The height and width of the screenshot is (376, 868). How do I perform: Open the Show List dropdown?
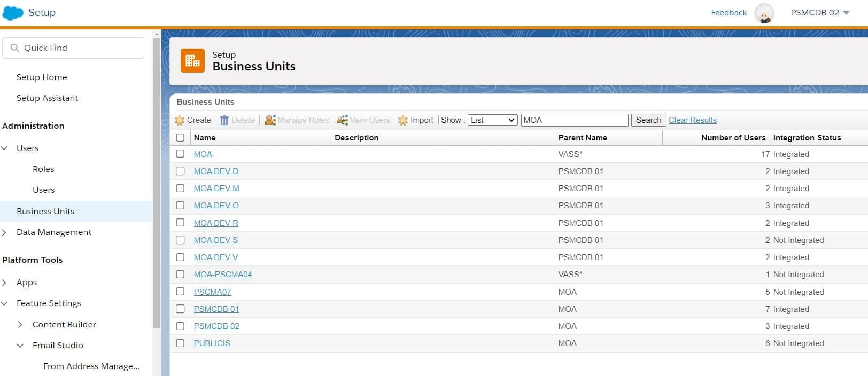pyautogui.click(x=492, y=120)
